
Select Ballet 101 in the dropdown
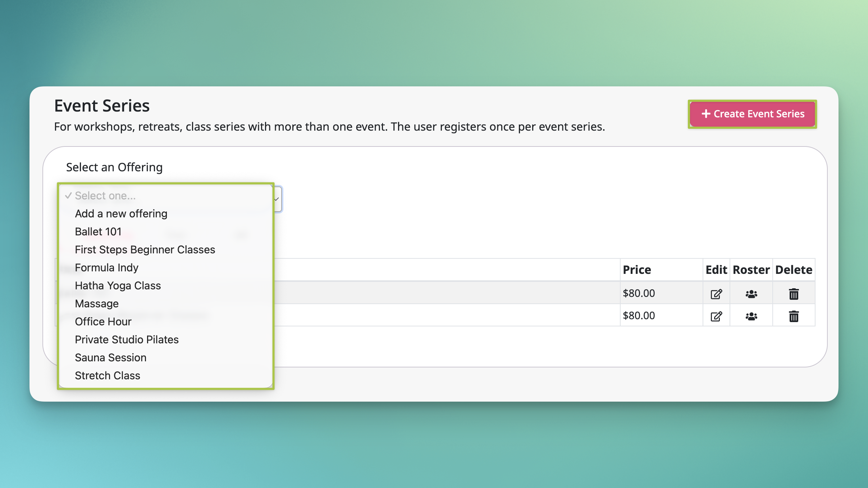165,232
